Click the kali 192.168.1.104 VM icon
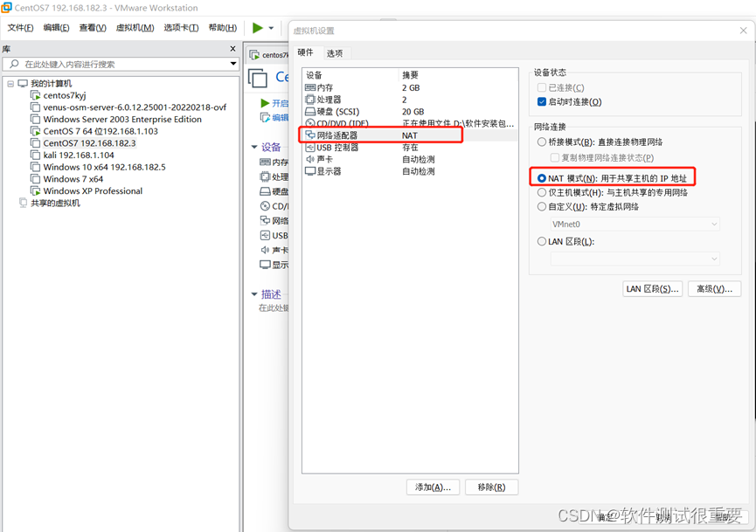The height and width of the screenshot is (532, 756). (x=35, y=155)
